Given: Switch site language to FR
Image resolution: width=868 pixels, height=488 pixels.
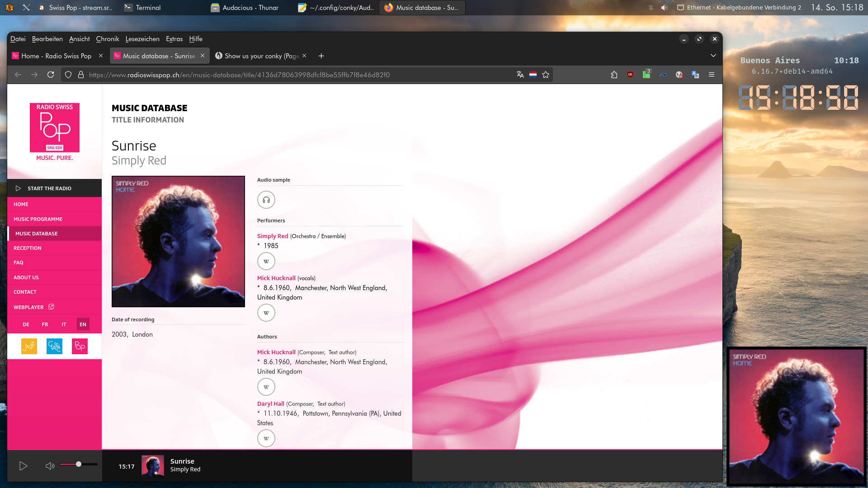Looking at the screenshot, I should (x=45, y=324).
